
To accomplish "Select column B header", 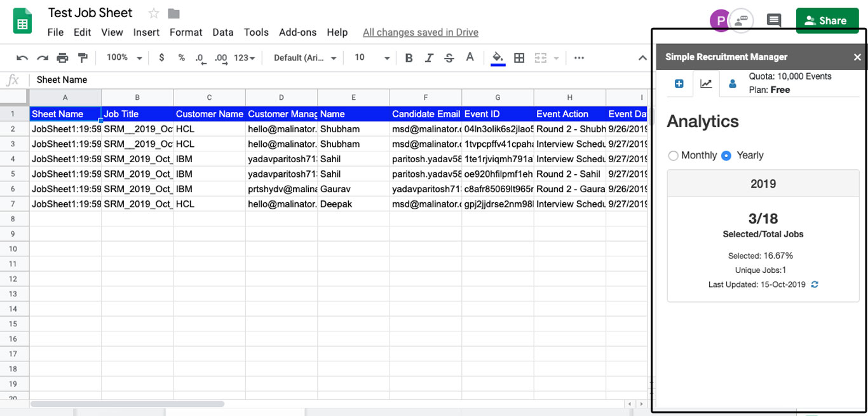I will click(137, 98).
